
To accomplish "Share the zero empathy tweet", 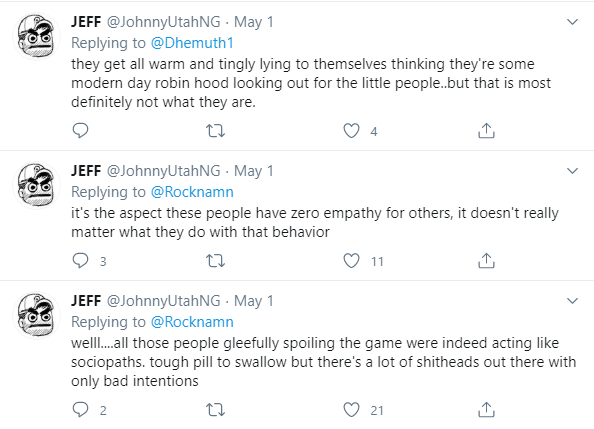I will tap(486, 261).
